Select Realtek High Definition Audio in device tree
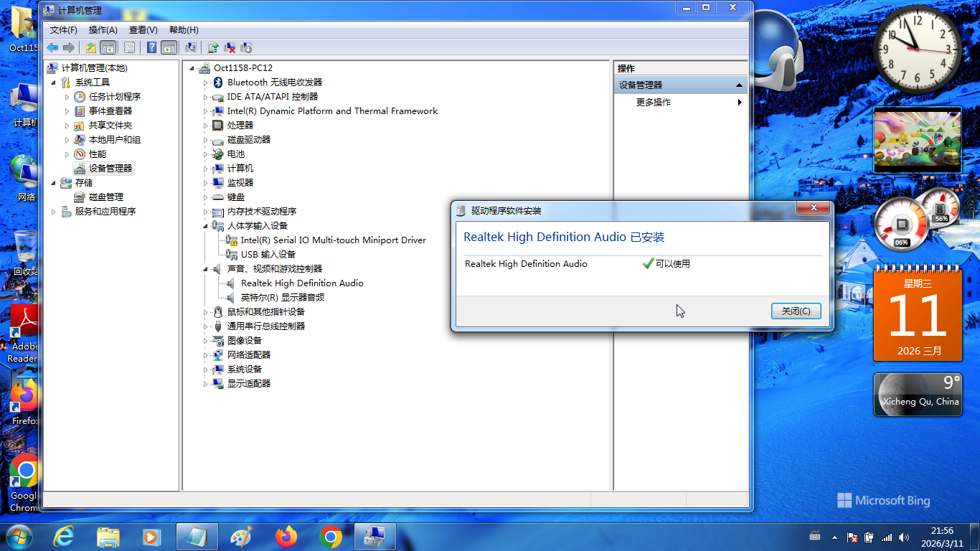Screen dimensions: 980x551 pyautogui.click(x=301, y=283)
